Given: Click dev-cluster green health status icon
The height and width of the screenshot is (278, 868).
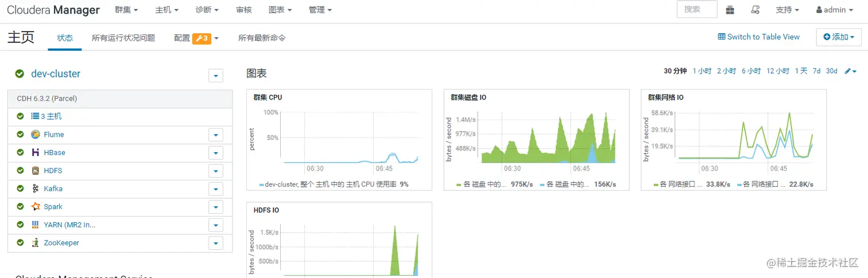Looking at the screenshot, I should point(20,74).
